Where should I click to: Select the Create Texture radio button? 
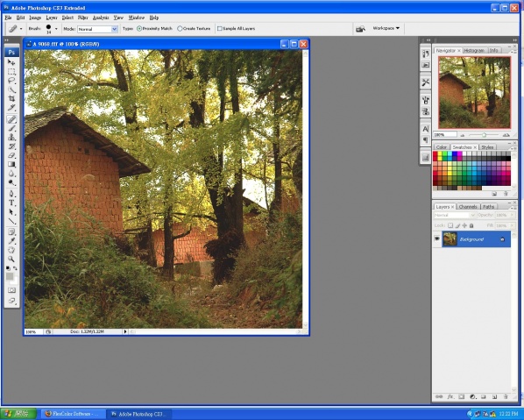pos(180,29)
